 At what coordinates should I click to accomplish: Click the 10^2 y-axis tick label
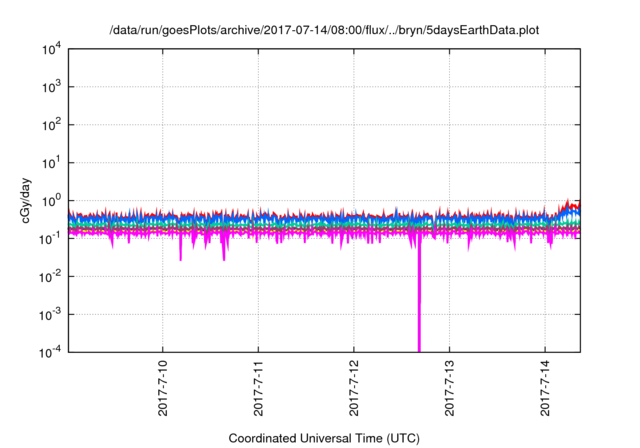click(51, 125)
